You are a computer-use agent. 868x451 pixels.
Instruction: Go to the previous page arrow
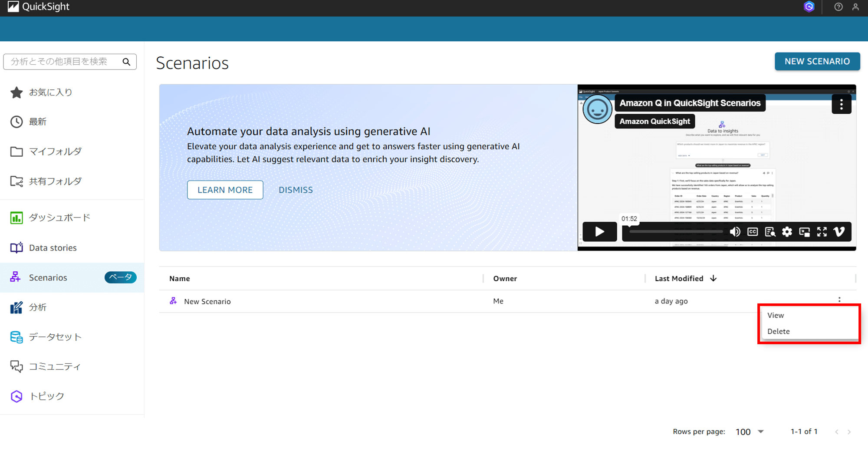[837, 431]
